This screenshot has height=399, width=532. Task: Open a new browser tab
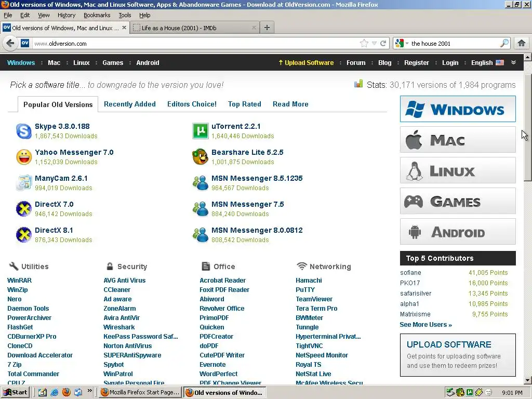tap(267, 28)
